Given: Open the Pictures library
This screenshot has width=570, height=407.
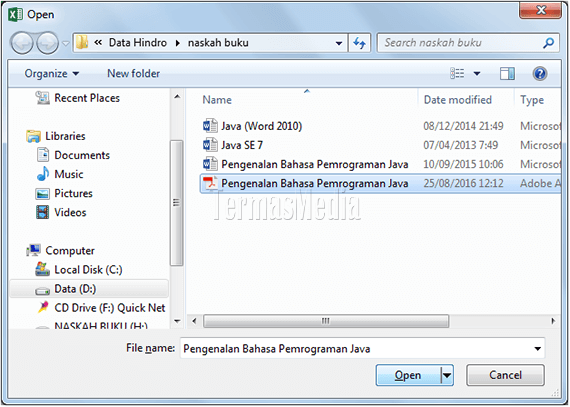Looking at the screenshot, I should click(73, 193).
